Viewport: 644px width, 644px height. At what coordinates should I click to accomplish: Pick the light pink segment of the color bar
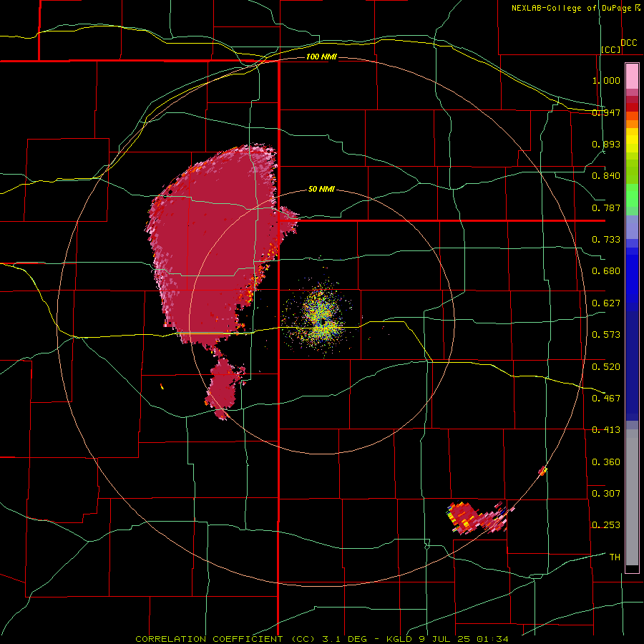[x=632, y=77]
